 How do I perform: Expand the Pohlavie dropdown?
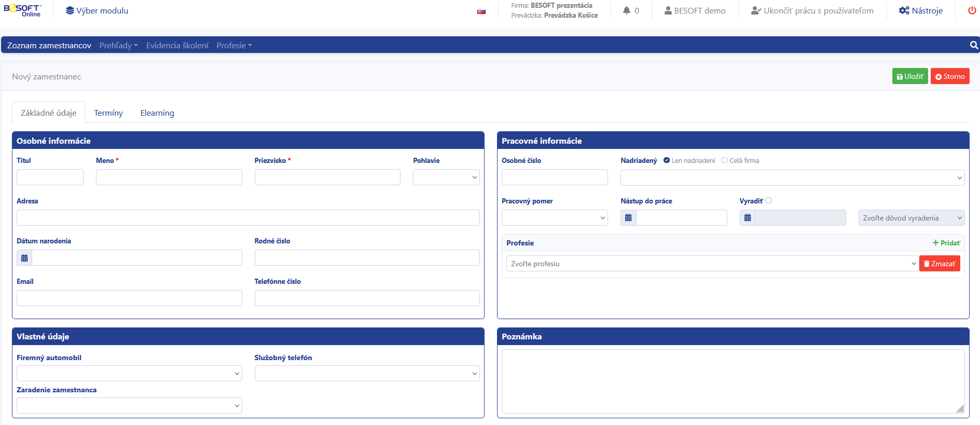click(x=446, y=177)
